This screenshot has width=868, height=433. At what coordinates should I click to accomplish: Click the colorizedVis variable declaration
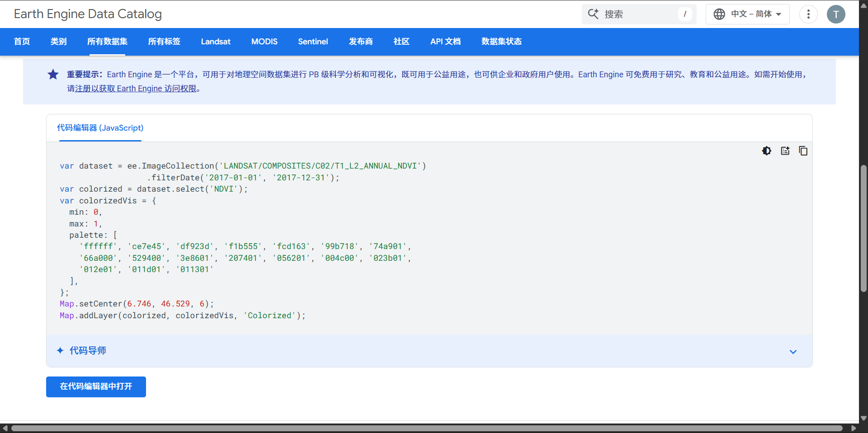[108, 201]
